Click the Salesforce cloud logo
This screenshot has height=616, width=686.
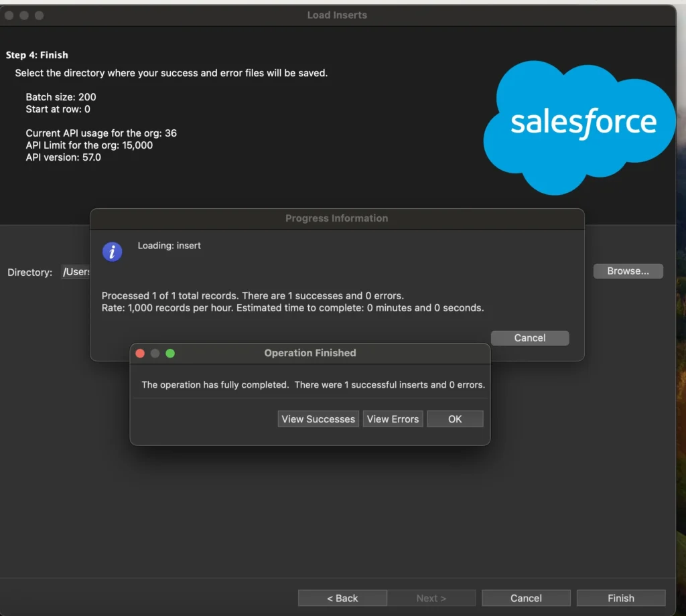pos(578,128)
